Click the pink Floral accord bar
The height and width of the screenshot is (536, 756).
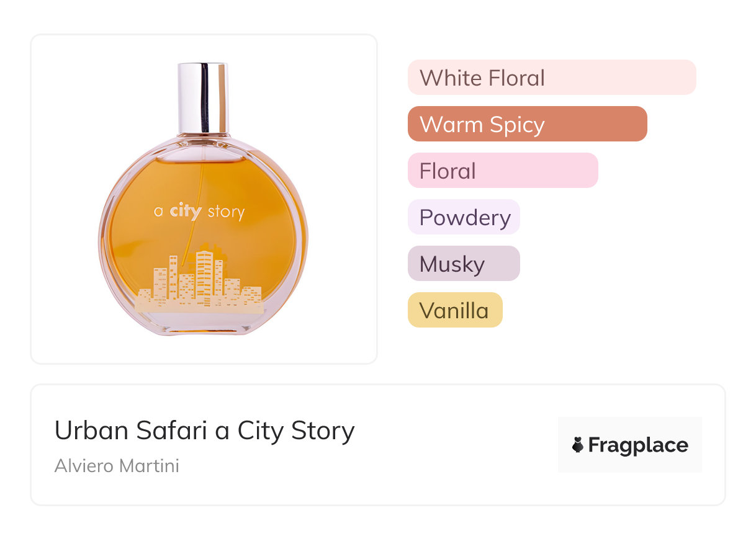(x=502, y=171)
